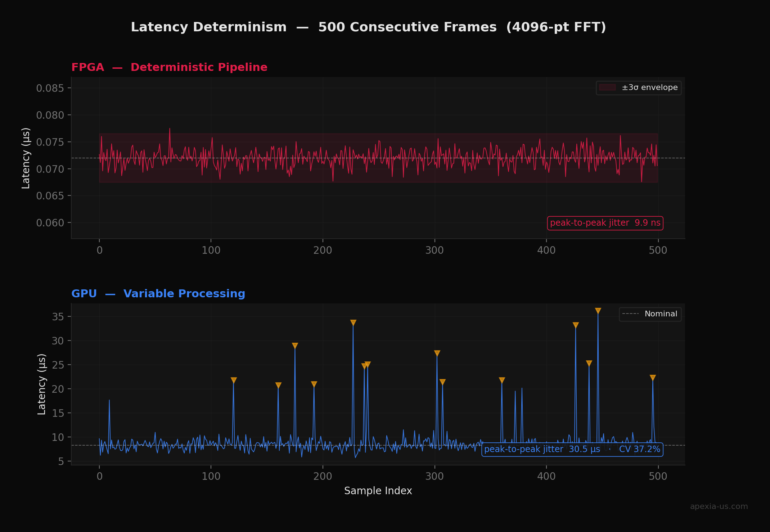Toggle the Nominal legend entry

pyautogui.click(x=650, y=314)
